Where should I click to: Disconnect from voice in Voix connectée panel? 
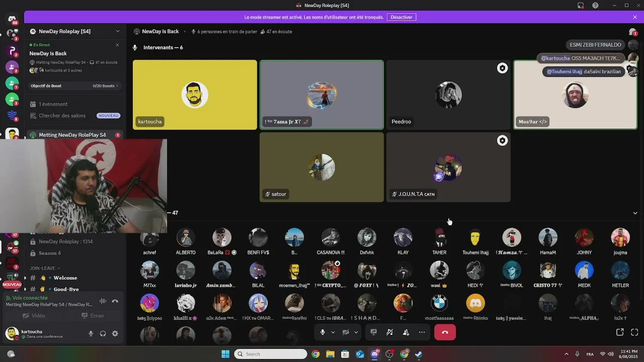click(x=115, y=301)
